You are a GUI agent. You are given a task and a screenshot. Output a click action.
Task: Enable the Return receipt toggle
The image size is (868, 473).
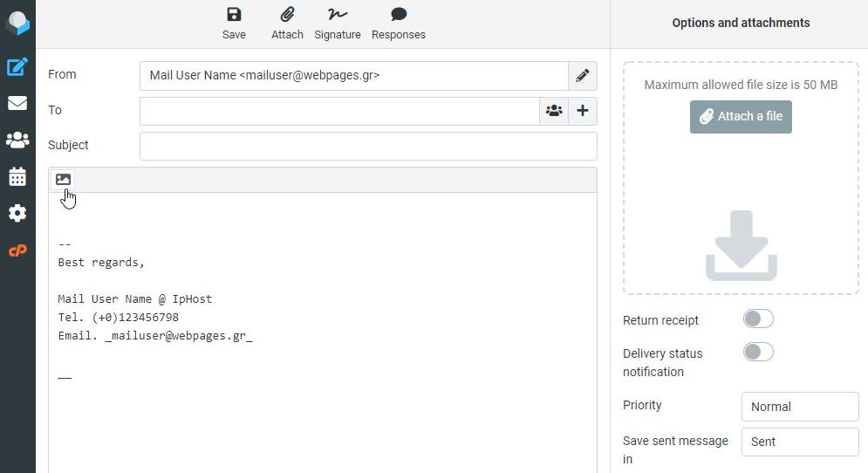(758, 319)
